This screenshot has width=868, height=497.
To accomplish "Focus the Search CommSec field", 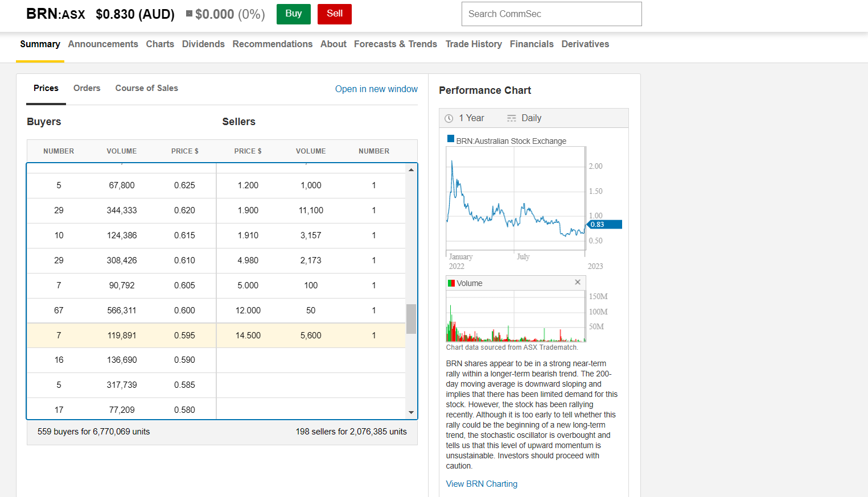I will pyautogui.click(x=552, y=14).
